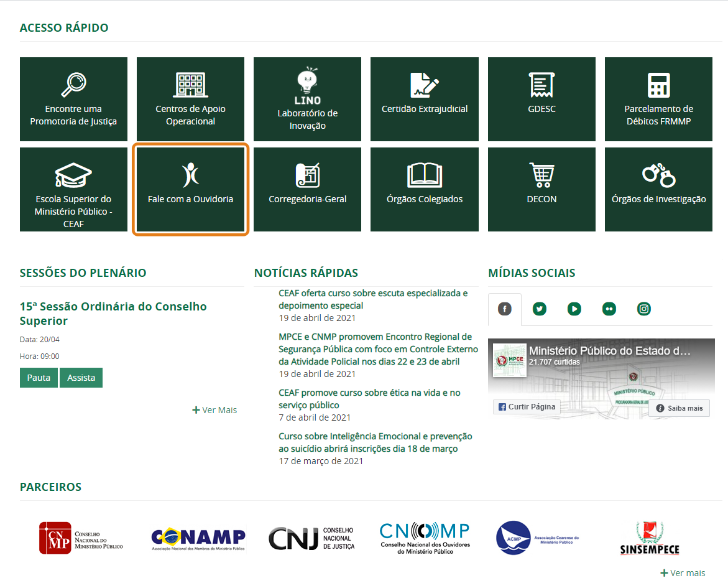Open MPCE e CNMP Encontro Regional news
728x583 pixels.
[378, 349]
